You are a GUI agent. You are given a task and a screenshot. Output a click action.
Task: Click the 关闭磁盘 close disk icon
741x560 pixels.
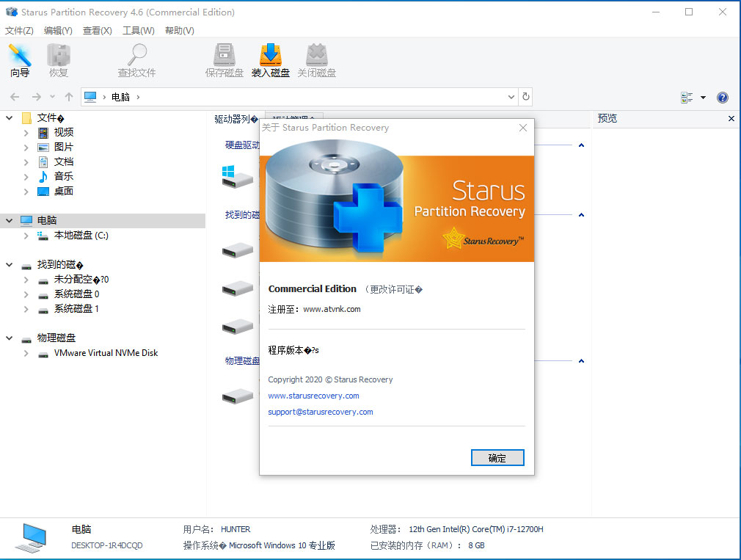(x=317, y=60)
